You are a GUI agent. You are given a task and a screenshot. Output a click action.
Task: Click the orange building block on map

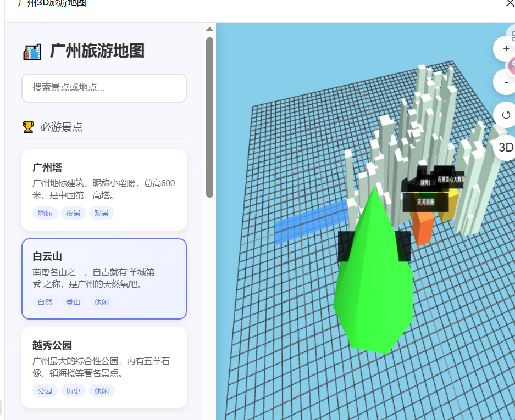coord(424,228)
